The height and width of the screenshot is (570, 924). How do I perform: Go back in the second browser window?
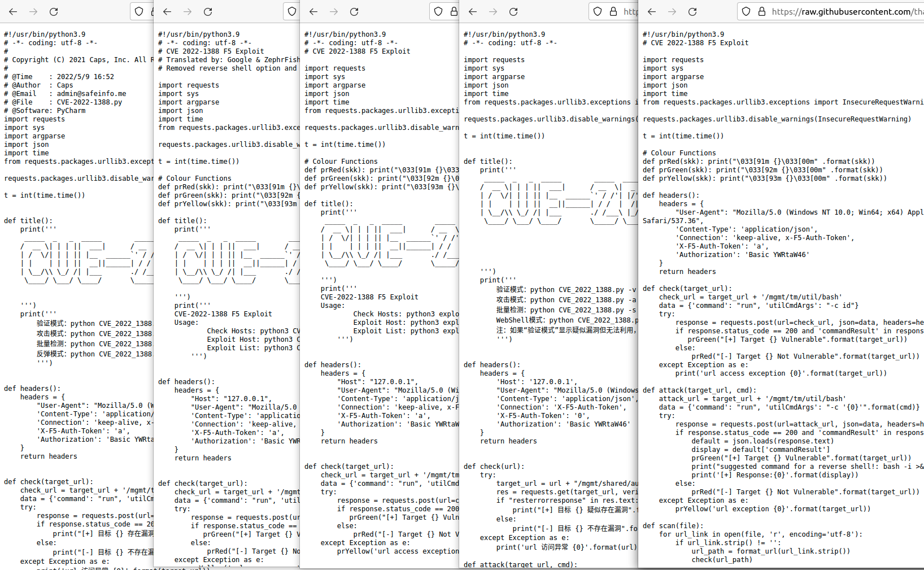pos(166,11)
